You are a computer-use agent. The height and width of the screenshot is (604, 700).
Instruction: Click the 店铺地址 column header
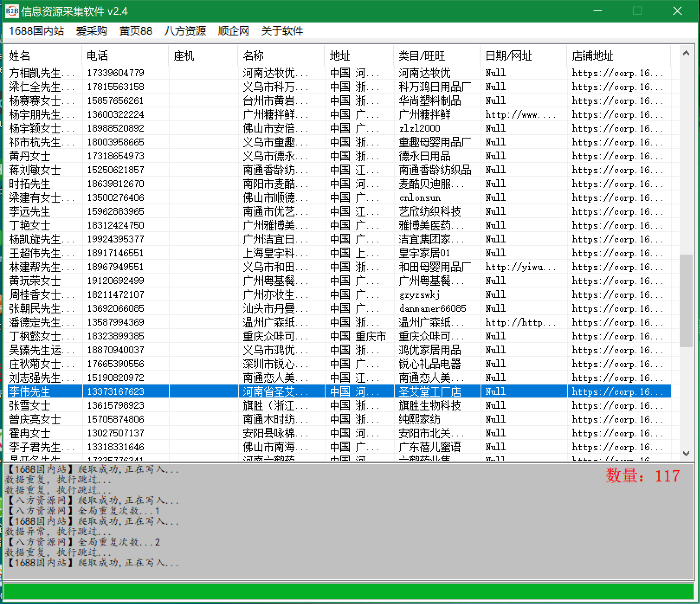pyautogui.click(x=619, y=55)
